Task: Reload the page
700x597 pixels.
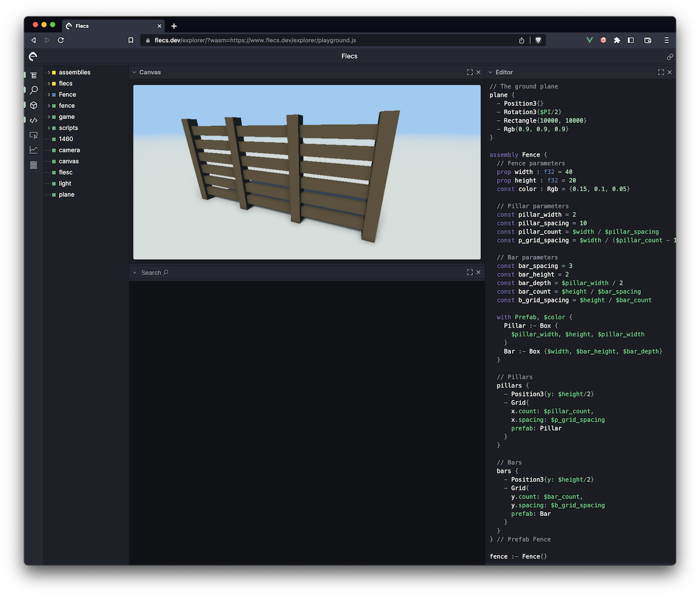Action: (61, 40)
